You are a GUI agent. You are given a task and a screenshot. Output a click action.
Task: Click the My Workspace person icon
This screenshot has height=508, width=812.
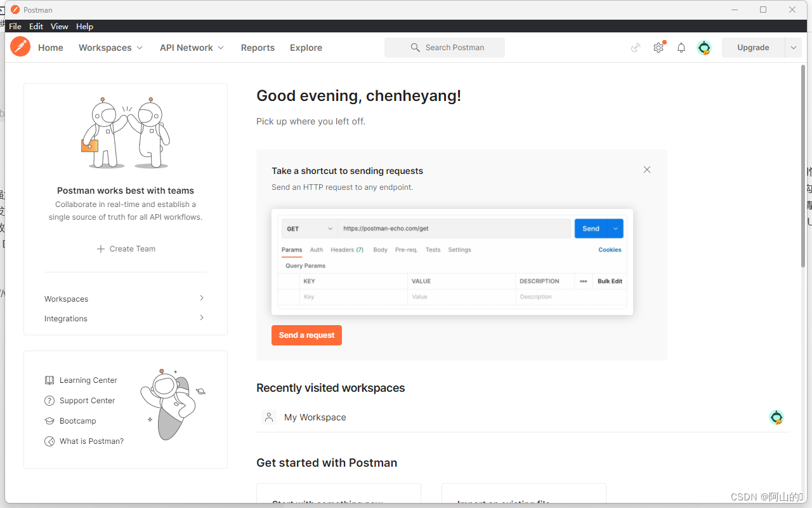[269, 417]
